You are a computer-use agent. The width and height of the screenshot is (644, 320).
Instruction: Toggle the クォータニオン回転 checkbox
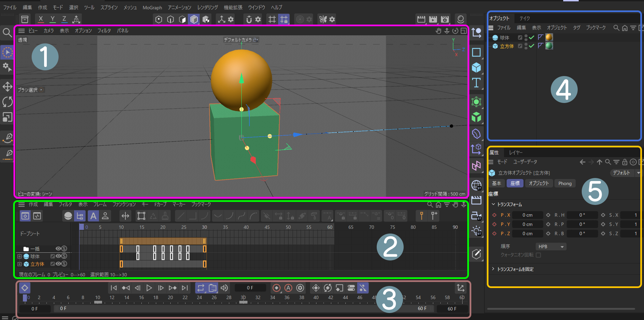click(538, 255)
